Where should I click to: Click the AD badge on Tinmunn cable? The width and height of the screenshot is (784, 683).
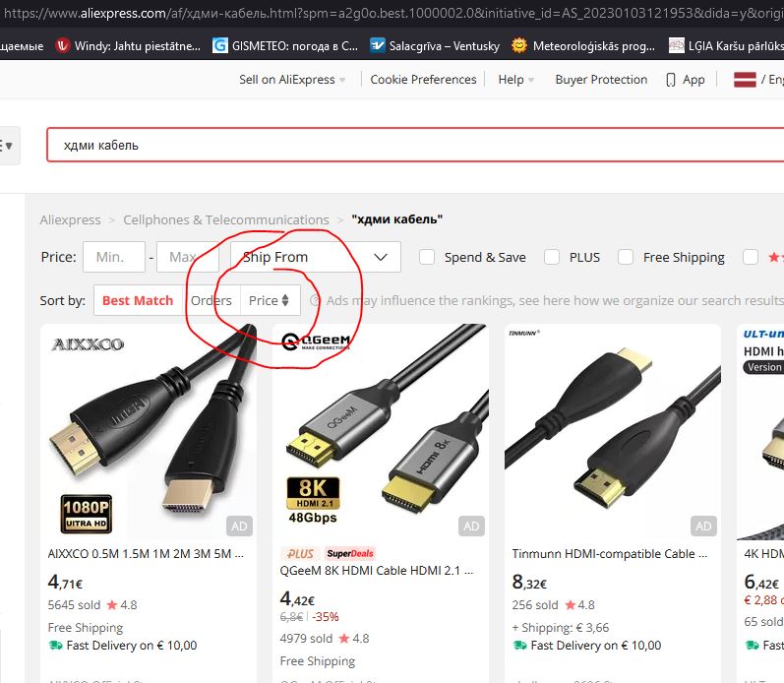tap(703, 526)
